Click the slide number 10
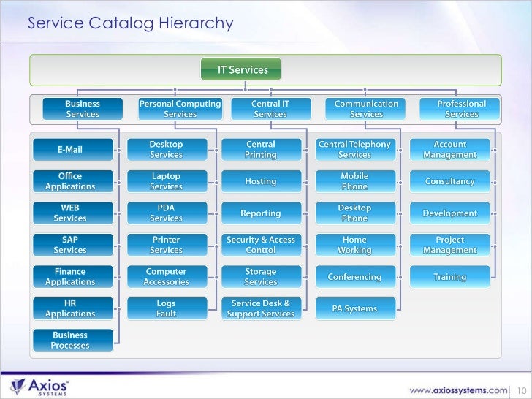The image size is (532, 399). 522,390
